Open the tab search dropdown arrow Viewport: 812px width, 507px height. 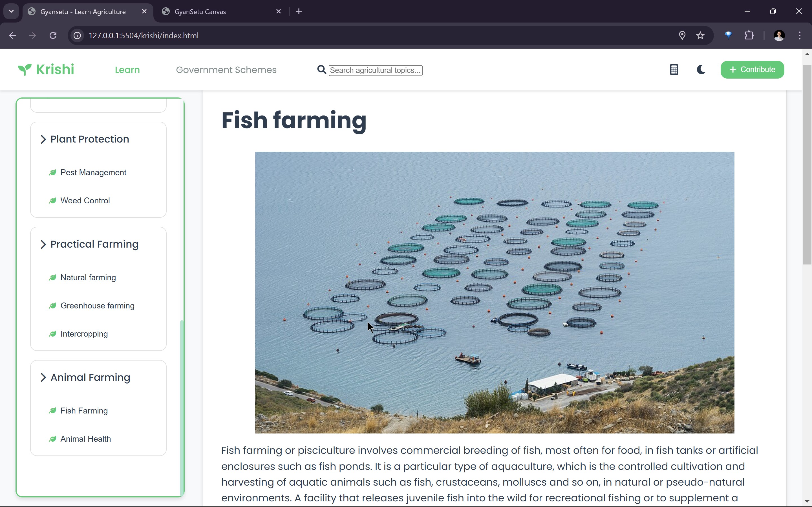[x=11, y=11]
